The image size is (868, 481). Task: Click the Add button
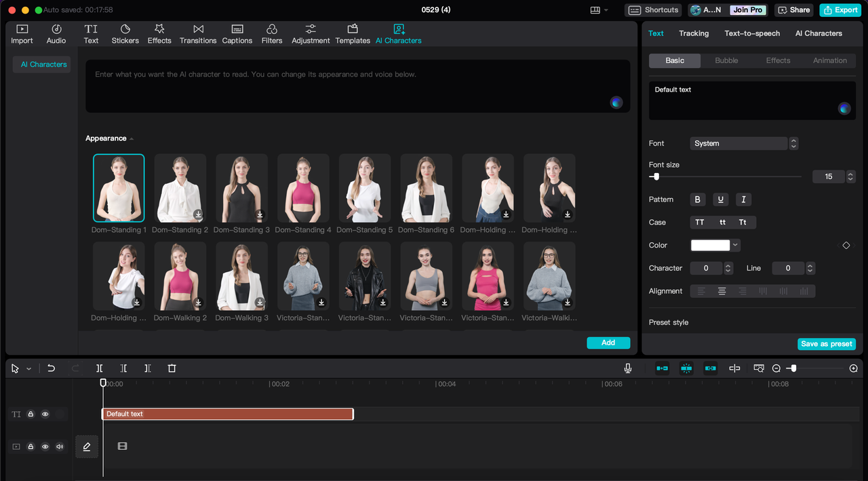608,343
